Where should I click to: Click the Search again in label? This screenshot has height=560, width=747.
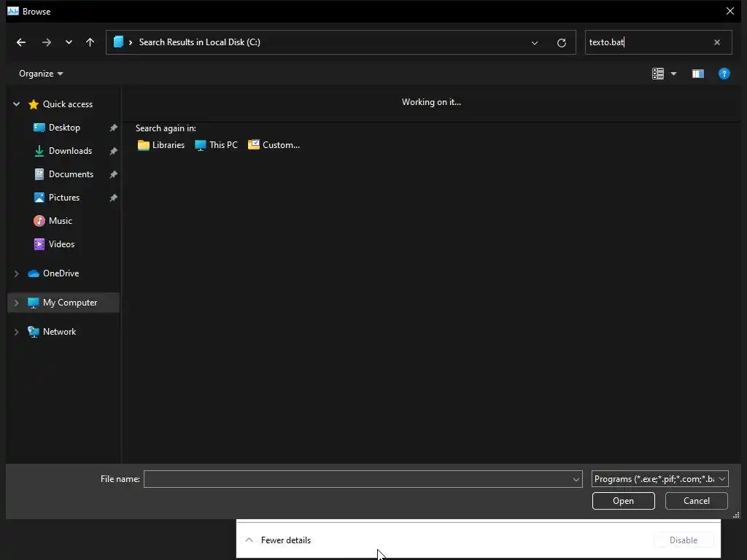166,128
